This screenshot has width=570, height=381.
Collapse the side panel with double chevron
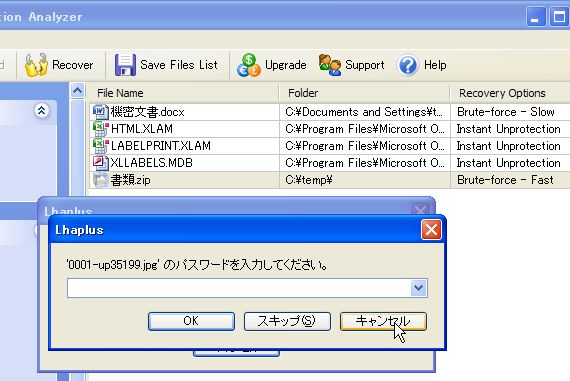(x=41, y=110)
